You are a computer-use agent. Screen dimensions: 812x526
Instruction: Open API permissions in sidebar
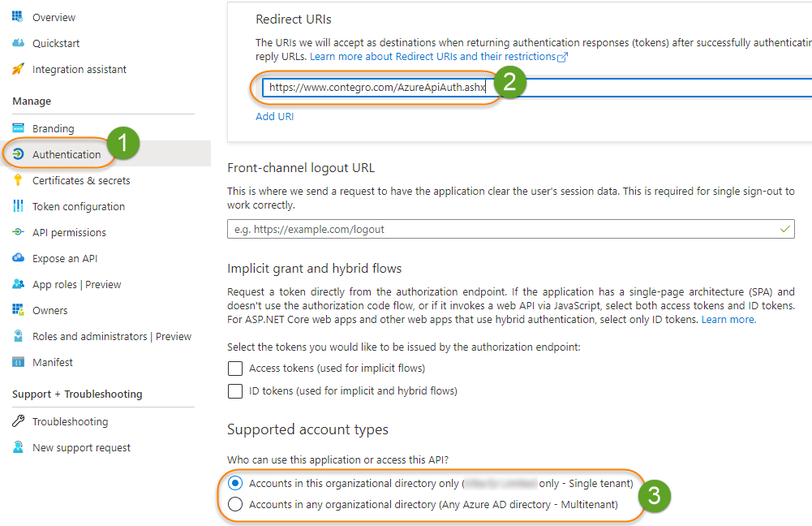69,232
